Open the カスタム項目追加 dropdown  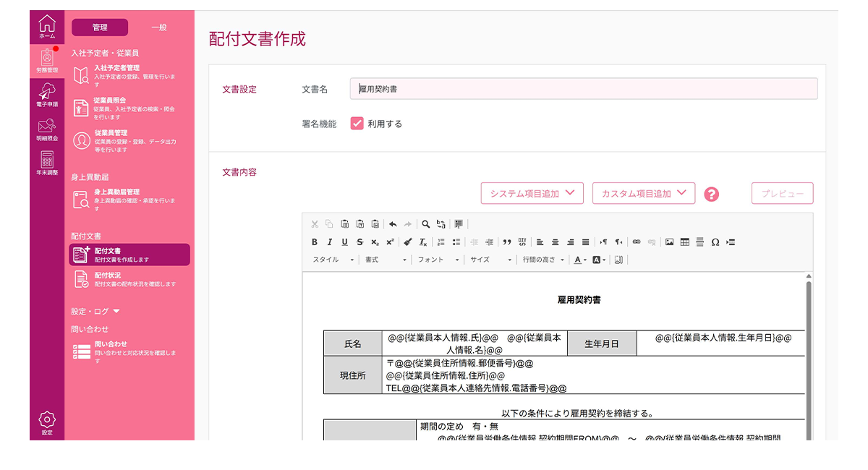tap(643, 193)
